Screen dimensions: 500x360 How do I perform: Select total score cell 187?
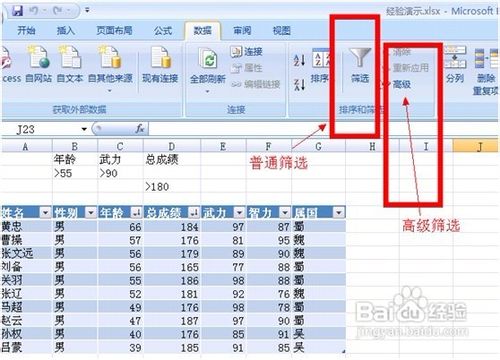coord(172,321)
